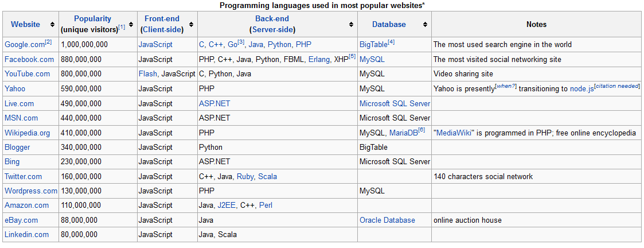Open the YouTube.com link
The image size is (644, 248).
[27, 74]
